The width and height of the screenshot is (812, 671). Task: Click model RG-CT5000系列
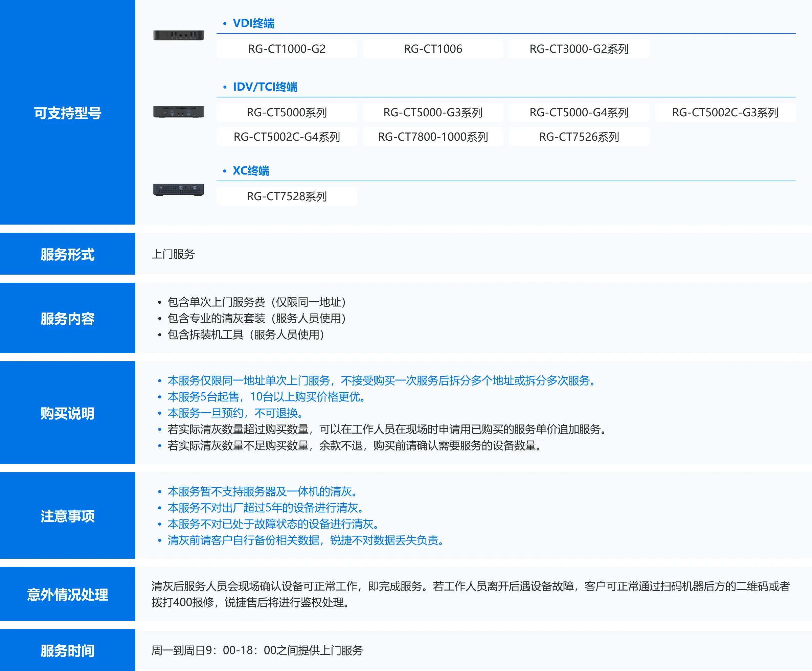287,113
